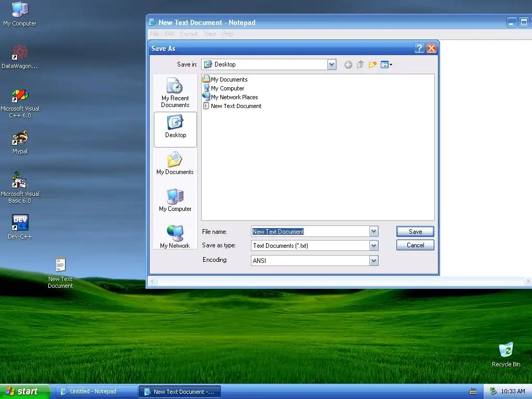Click the system tray network icon
Screen dimensions: 532x399
pos(493,391)
